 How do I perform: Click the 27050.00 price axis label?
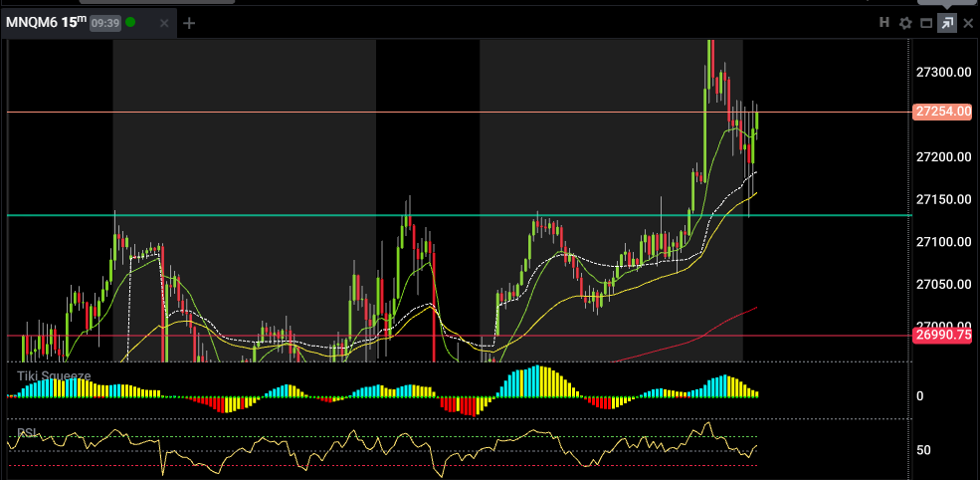(944, 285)
